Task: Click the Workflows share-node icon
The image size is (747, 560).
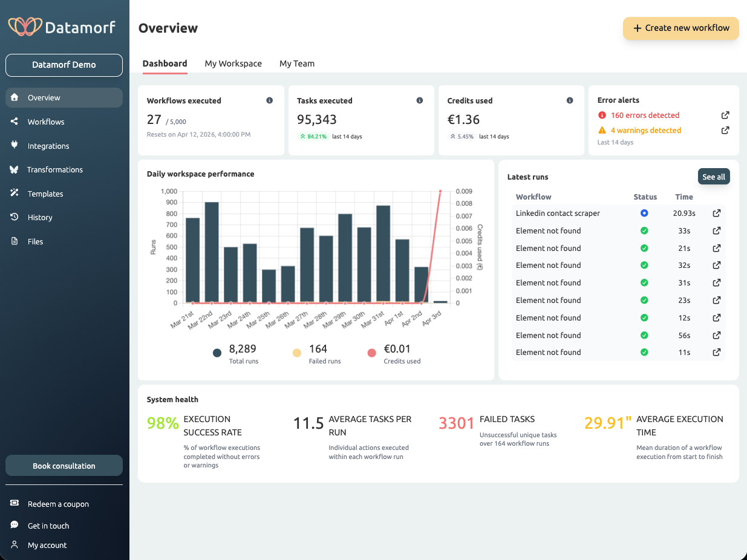Action: tap(15, 122)
